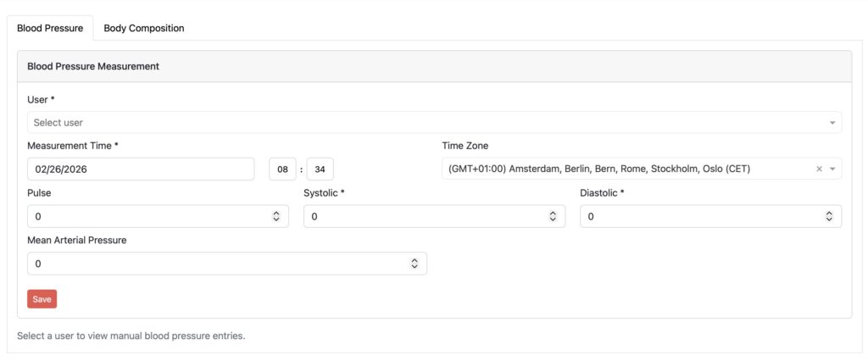This screenshot has height=361, width=868.
Task: Click the Pulse spinner arrows
Action: pos(276,217)
